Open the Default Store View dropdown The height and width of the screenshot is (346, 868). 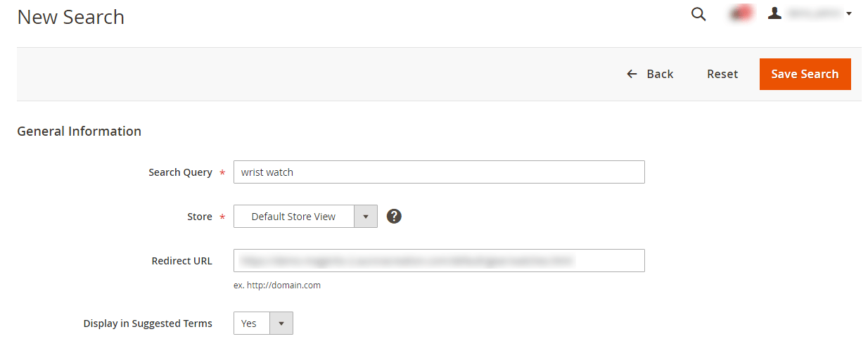pos(305,217)
